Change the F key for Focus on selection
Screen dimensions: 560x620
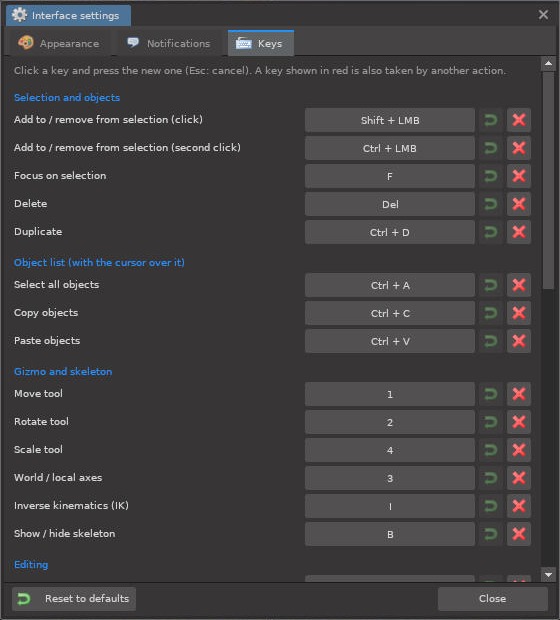pos(390,176)
